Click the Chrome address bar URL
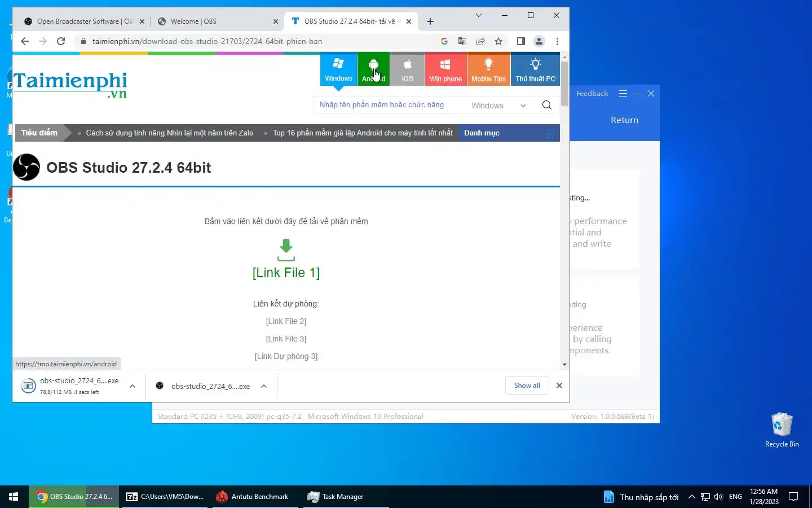Viewport: 812px width, 508px height. (208, 41)
